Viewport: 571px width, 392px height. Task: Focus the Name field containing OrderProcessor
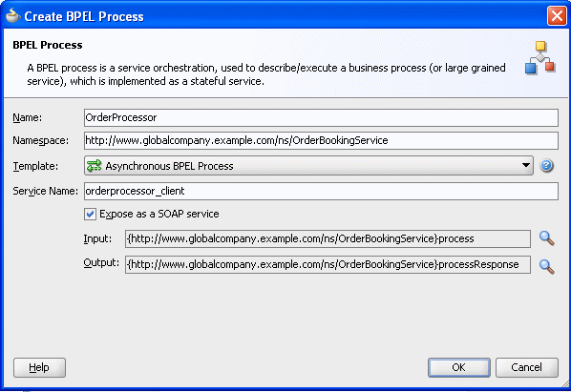(x=321, y=118)
